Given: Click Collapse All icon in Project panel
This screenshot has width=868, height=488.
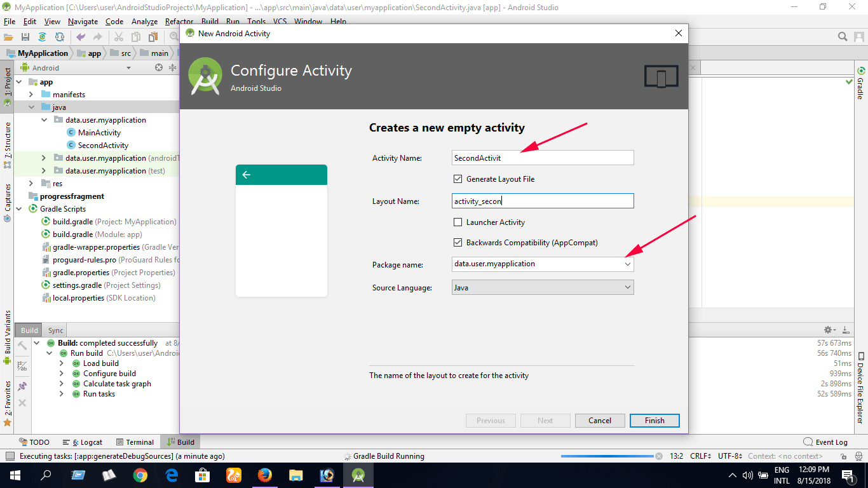Looking at the screenshot, I should pos(172,68).
